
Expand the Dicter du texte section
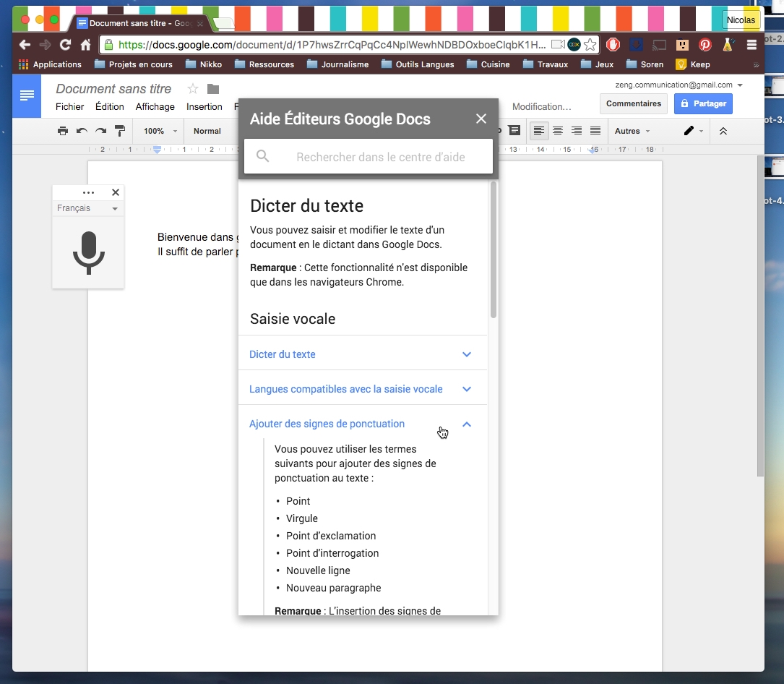363,354
